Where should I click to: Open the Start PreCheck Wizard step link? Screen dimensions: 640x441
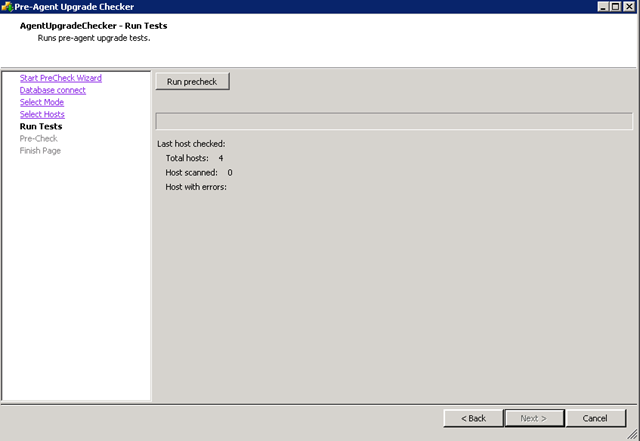click(61, 78)
